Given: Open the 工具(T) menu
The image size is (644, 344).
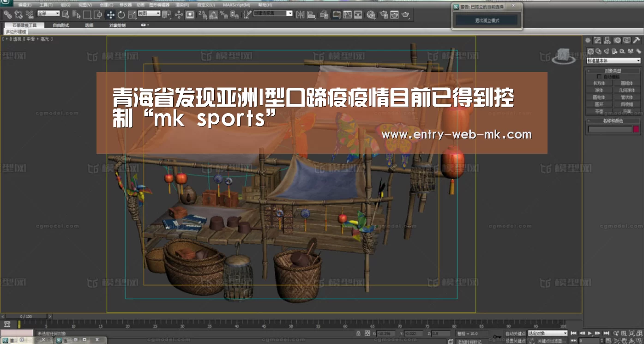Looking at the screenshot, I should (46, 5).
